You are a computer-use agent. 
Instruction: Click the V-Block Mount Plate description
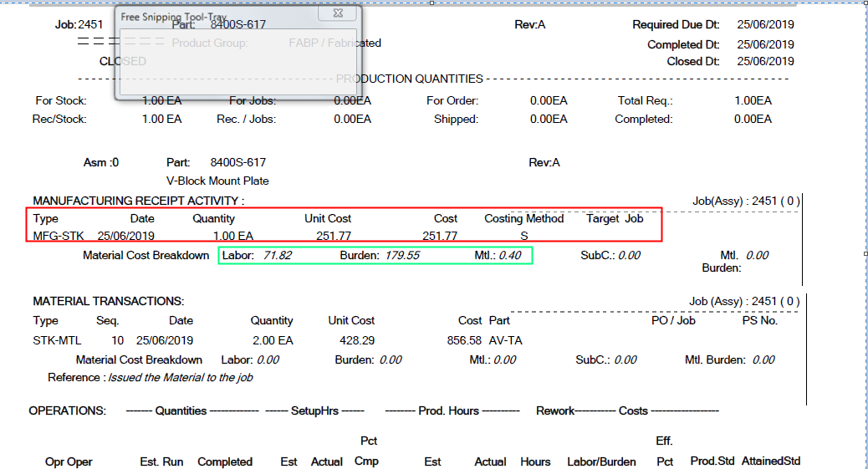217,181
